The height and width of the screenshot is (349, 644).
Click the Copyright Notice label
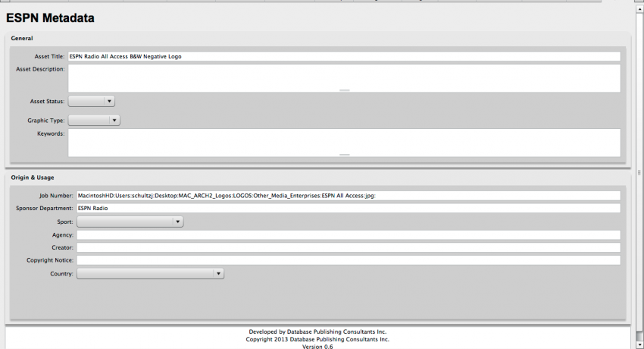(x=50, y=260)
